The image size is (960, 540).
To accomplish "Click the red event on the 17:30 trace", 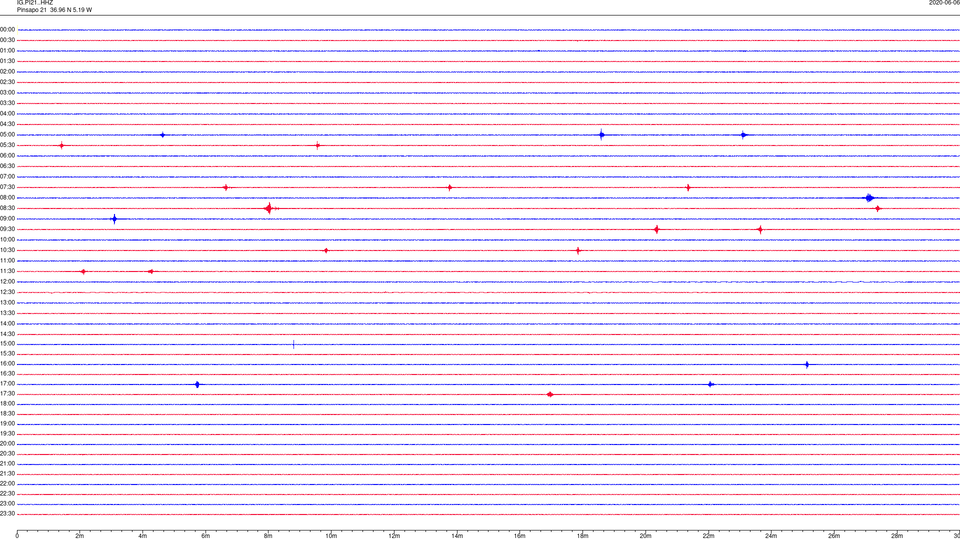I will (x=550, y=394).
